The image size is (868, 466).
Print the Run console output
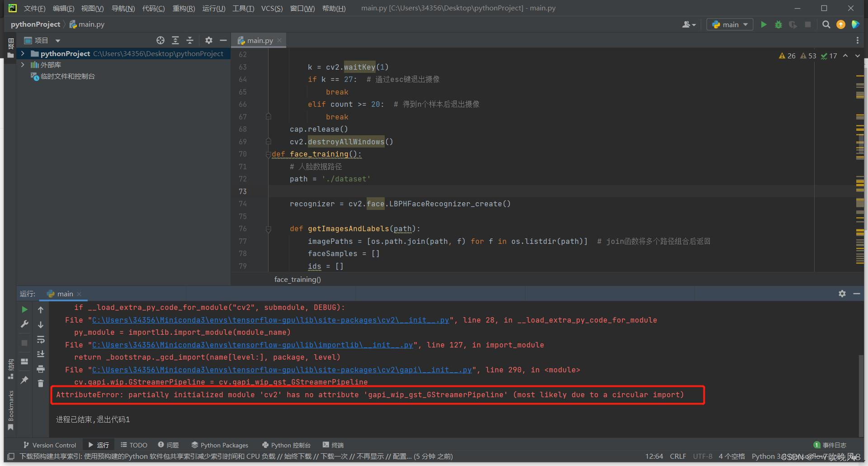click(x=41, y=369)
